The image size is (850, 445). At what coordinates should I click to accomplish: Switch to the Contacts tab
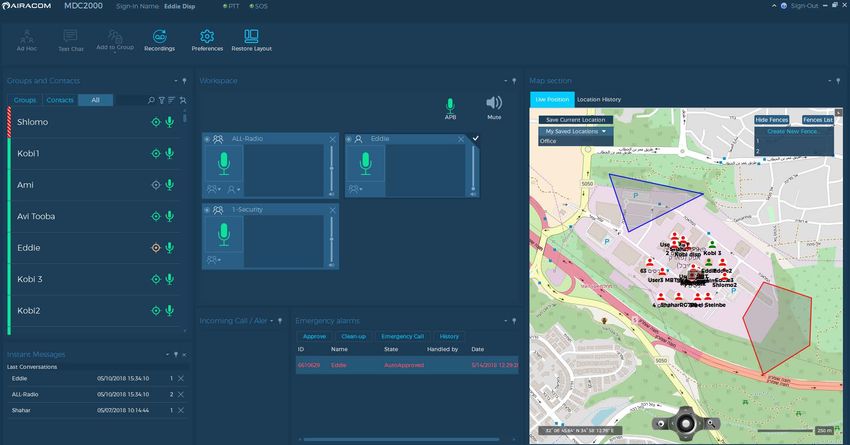pyautogui.click(x=60, y=100)
